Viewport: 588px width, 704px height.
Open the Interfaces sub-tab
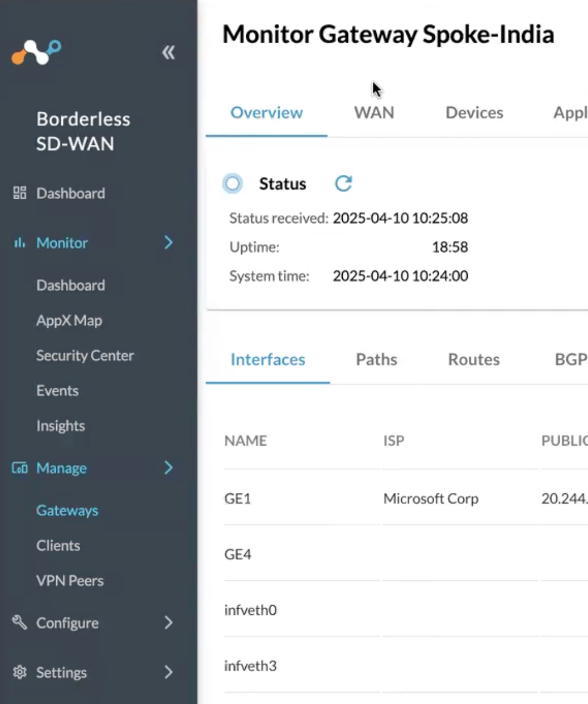pos(268,359)
